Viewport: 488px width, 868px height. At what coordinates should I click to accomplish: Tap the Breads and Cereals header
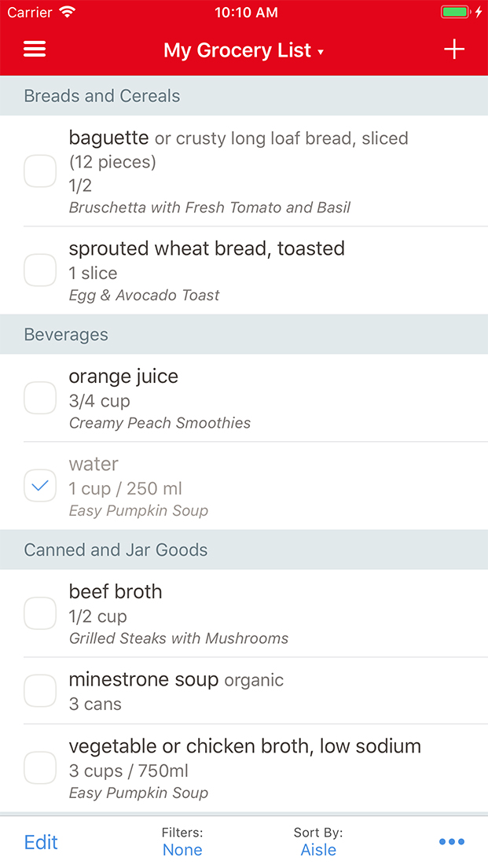102,96
